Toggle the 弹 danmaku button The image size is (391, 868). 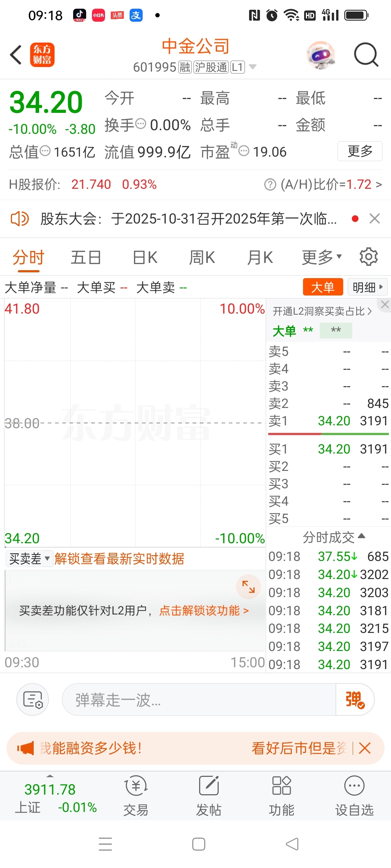(355, 699)
